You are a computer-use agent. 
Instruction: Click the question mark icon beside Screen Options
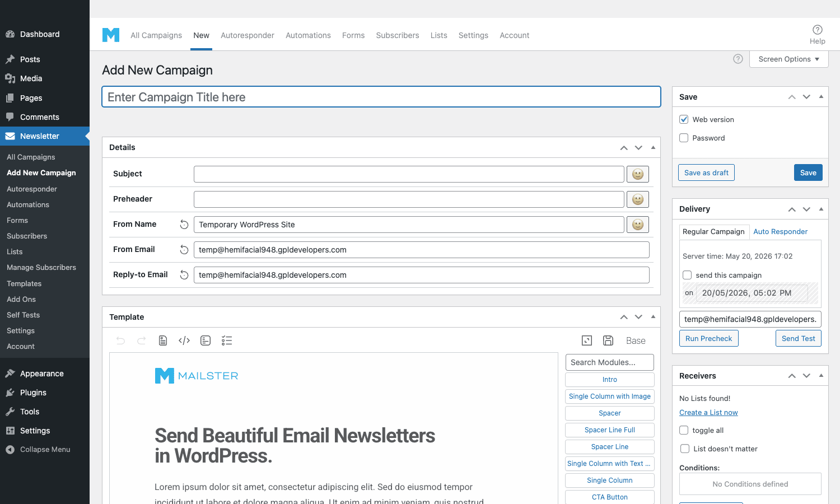738,59
